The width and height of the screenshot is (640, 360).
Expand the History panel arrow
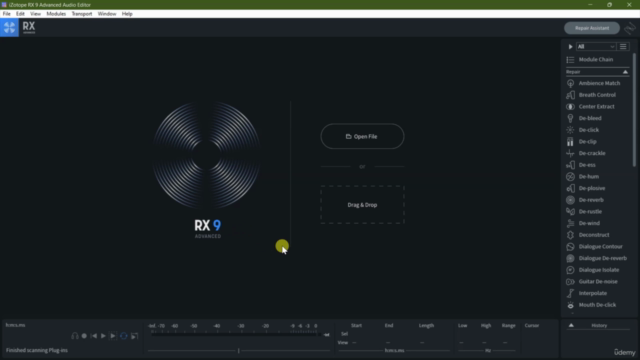click(x=571, y=325)
